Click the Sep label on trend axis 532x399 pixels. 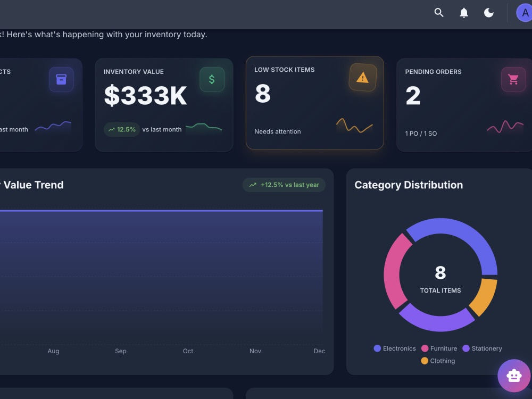coord(120,351)
